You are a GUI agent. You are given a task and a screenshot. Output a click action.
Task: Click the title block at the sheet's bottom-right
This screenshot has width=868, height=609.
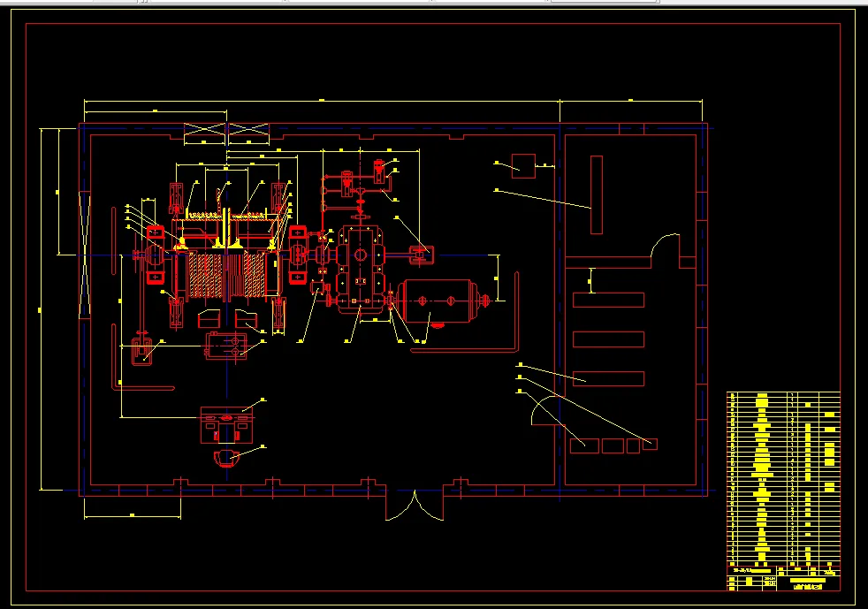783,578
